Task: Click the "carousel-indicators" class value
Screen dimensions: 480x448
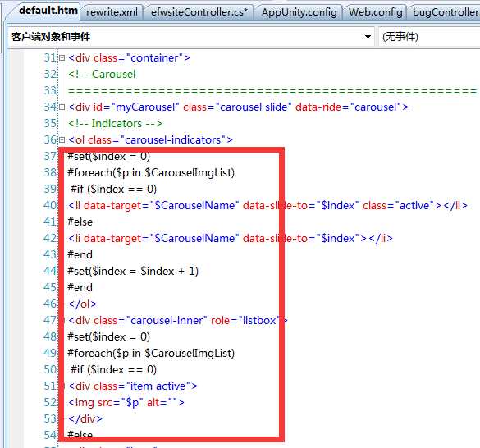Action: click(x=173, y=139)
